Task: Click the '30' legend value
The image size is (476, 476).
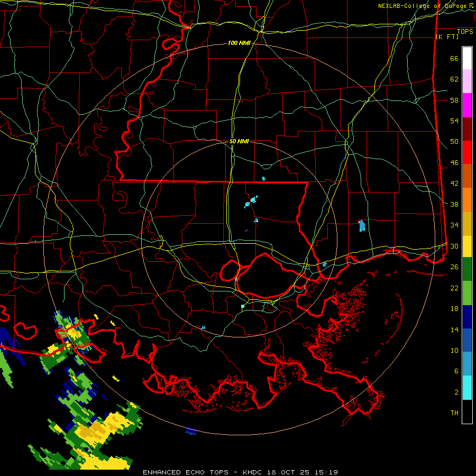Action: pos(454,246)
